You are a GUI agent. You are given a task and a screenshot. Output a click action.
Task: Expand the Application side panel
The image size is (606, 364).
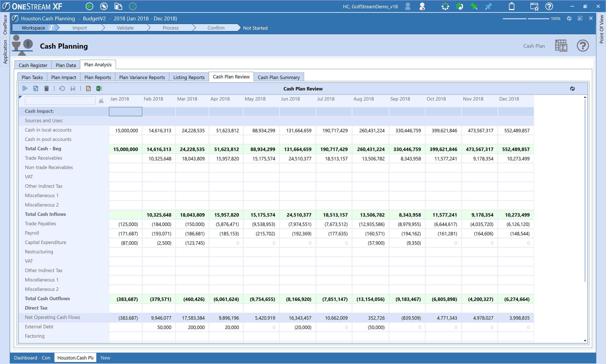click(5, 52)
